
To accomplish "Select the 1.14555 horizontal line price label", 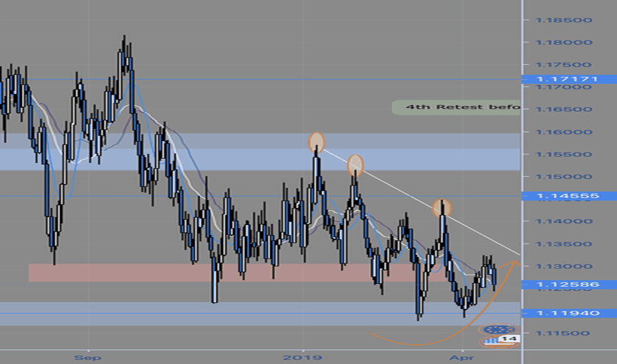I will click(x=569, y=196).
